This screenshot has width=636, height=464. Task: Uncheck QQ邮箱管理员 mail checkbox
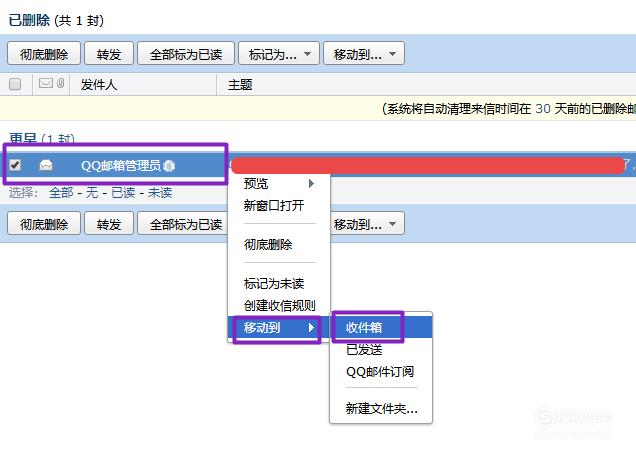coord(15,165)
